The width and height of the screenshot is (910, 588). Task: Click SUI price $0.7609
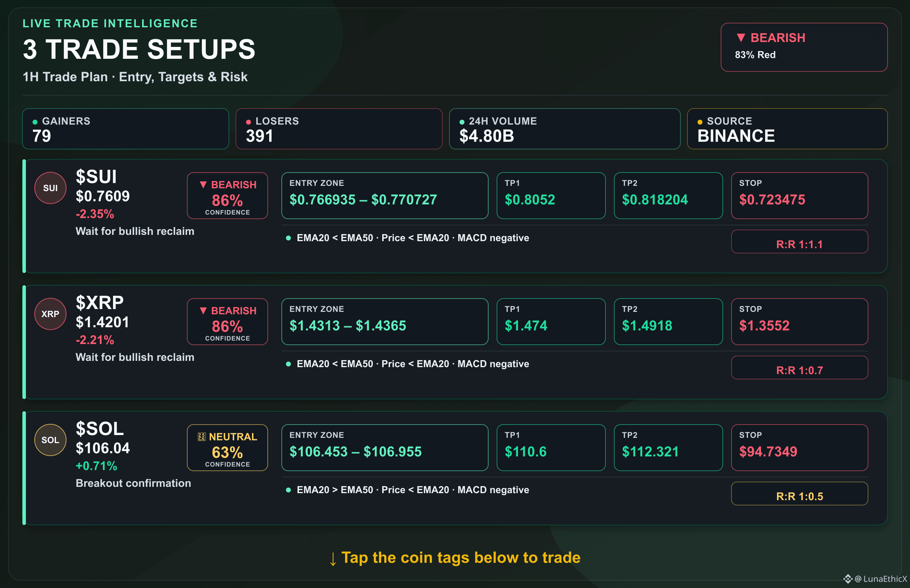tap(103, 196)
